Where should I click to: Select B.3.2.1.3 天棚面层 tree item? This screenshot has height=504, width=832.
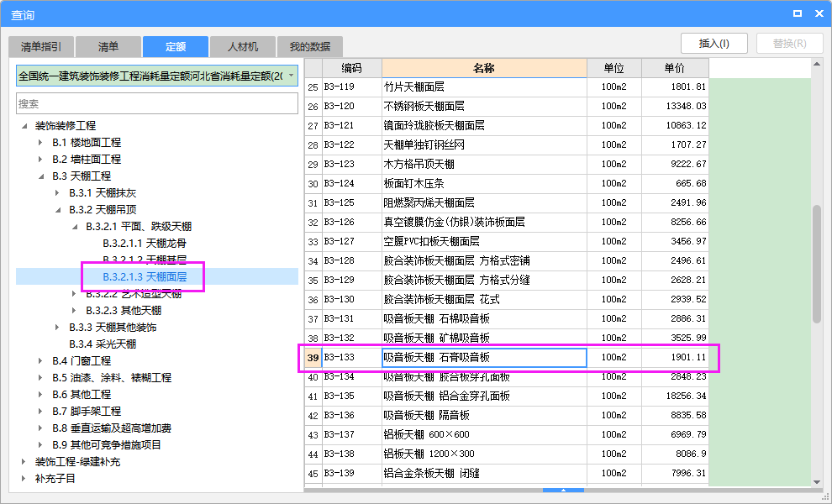pos(145,277)
